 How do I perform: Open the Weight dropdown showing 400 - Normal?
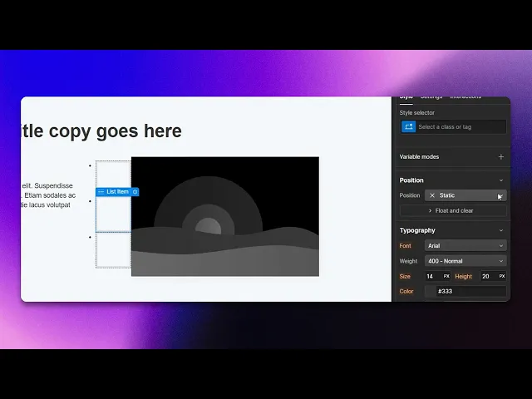(465, 261)
